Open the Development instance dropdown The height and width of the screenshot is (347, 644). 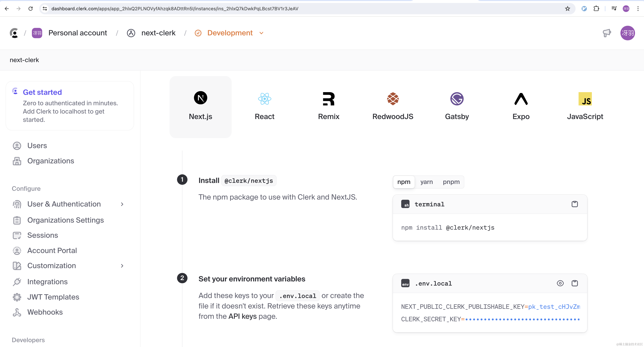(x=261, y=33)
